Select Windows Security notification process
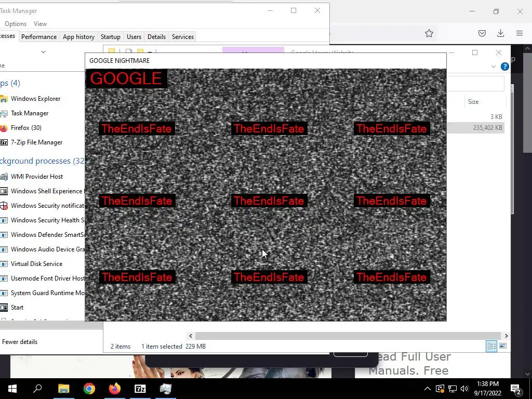 [43, 206]
